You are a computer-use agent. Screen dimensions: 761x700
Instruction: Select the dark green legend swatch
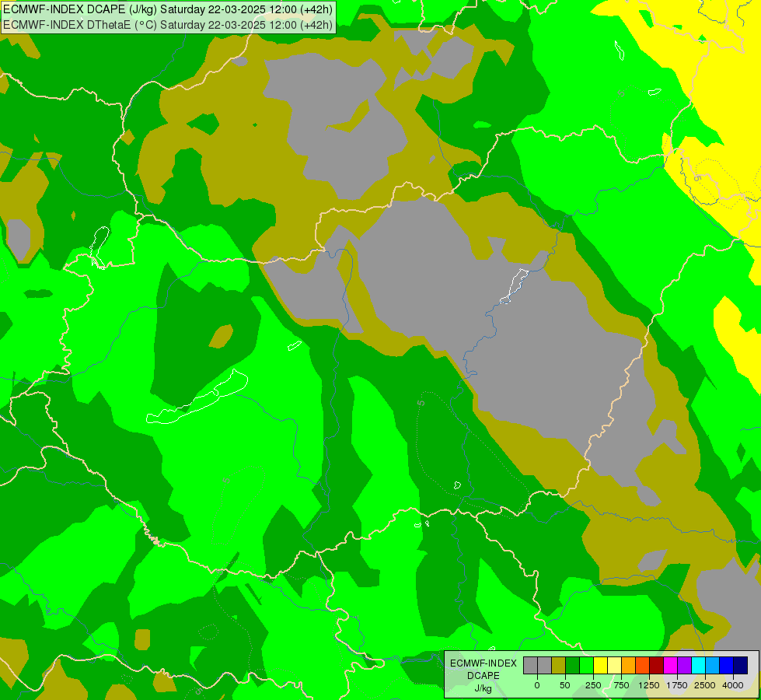pos(572,665)
